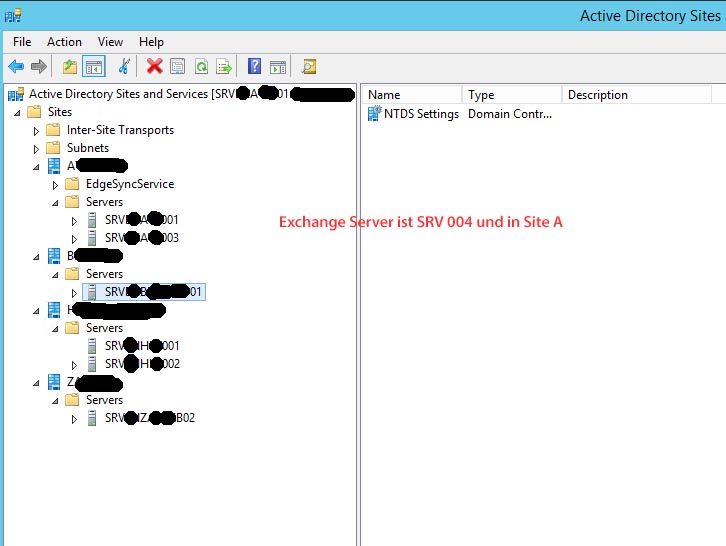This screenshot has height=546, width=726.
Task: Select the EdgeSyncService tree item
Action: coord(130,184)
